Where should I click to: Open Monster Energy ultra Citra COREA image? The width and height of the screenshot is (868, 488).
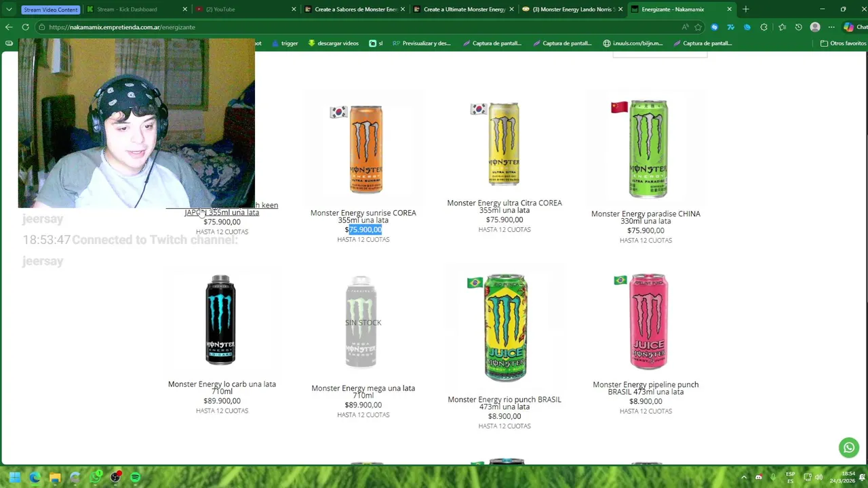tap(504, 144)
